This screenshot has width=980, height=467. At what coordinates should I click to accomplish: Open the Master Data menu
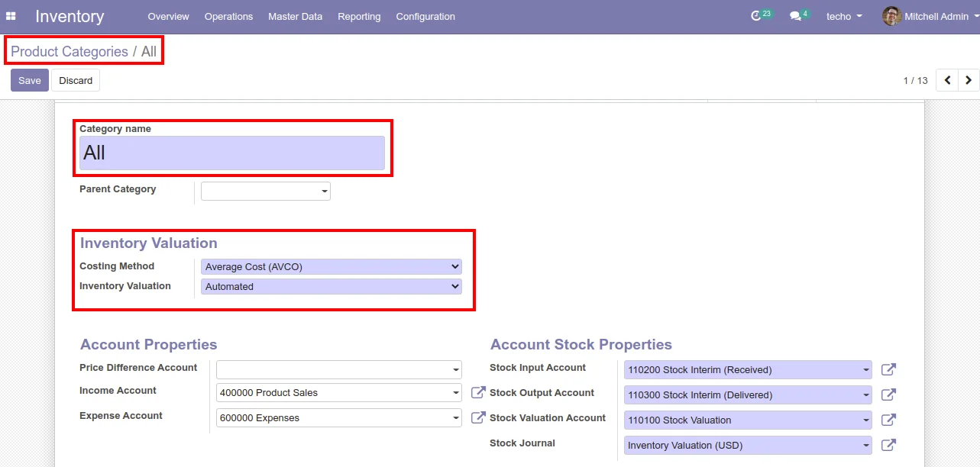coord(295,16)
